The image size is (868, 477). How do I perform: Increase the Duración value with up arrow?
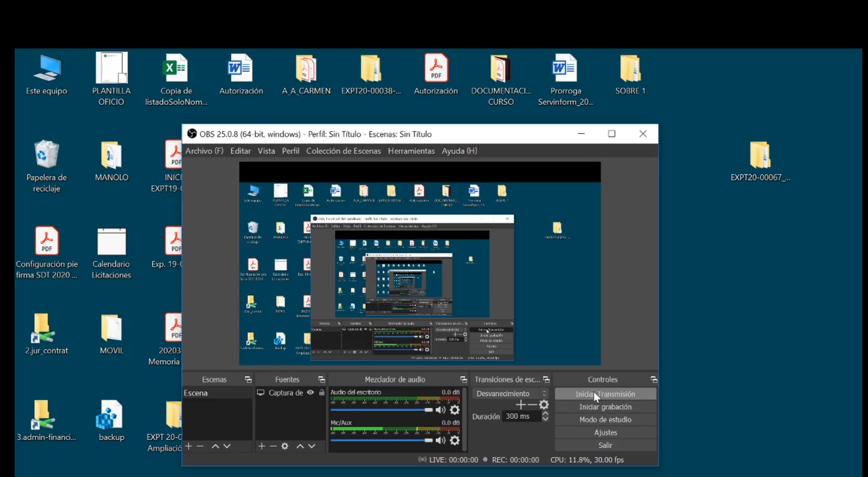click(x=545, y=413)
